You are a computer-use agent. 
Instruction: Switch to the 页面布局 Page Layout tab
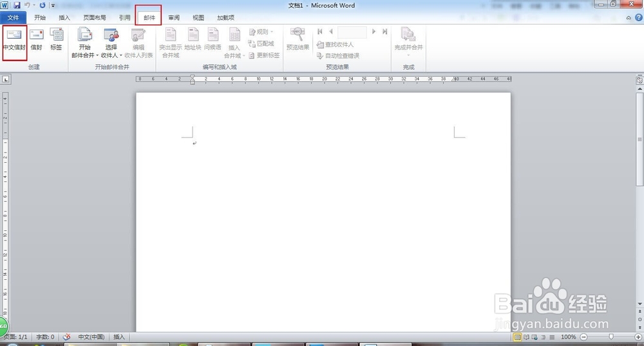click(95, 17)
